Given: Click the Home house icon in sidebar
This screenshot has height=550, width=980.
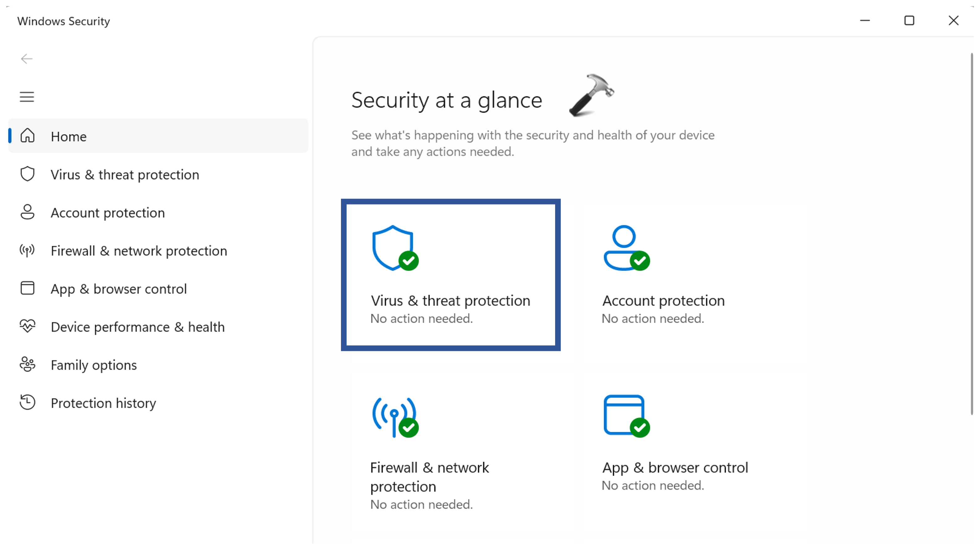Looking at the screenshot, I should point(27,136).
